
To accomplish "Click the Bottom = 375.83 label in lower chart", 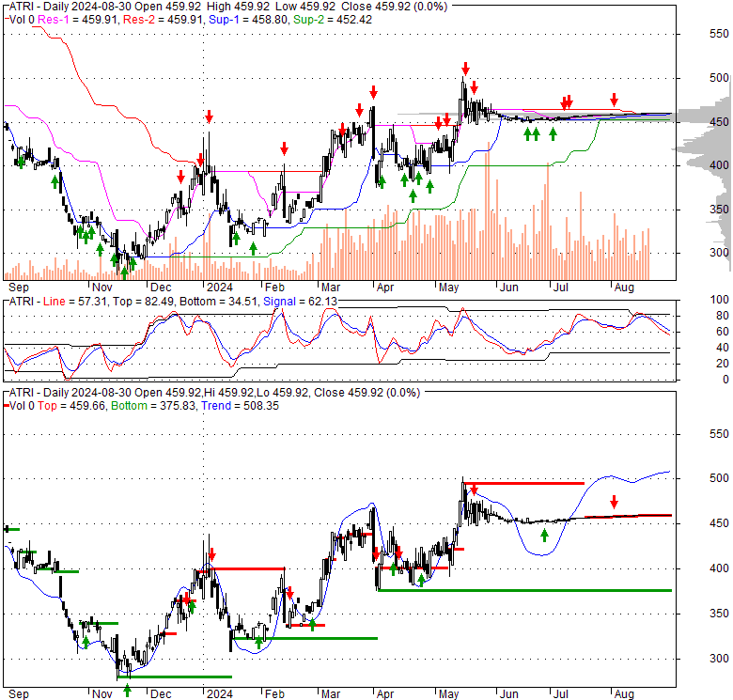I will (153, 406).
